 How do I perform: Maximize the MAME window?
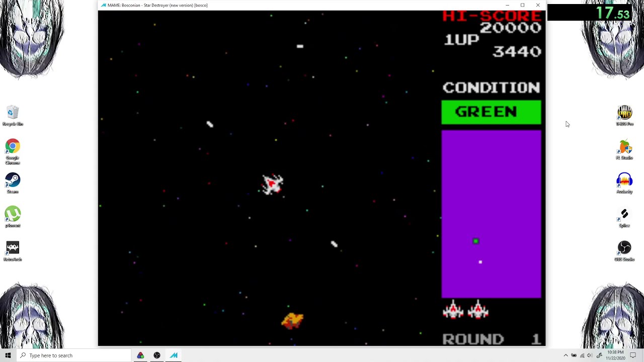coord(522,5)
